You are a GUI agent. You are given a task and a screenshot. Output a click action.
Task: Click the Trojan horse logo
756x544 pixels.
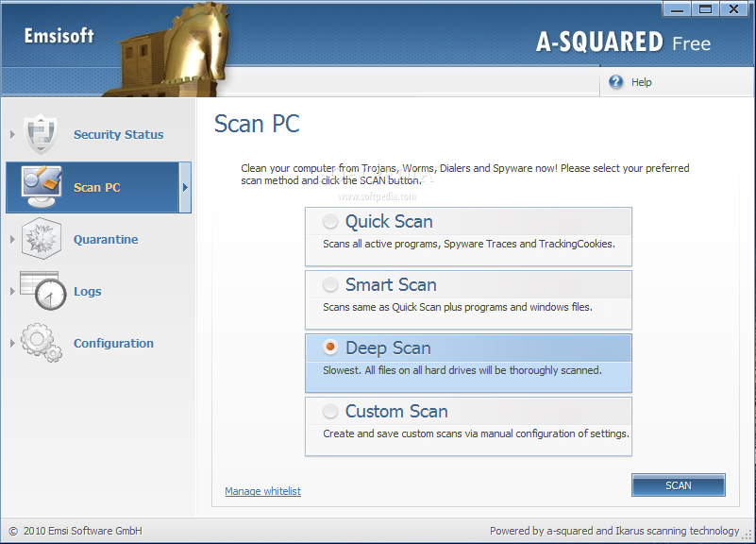172,47
